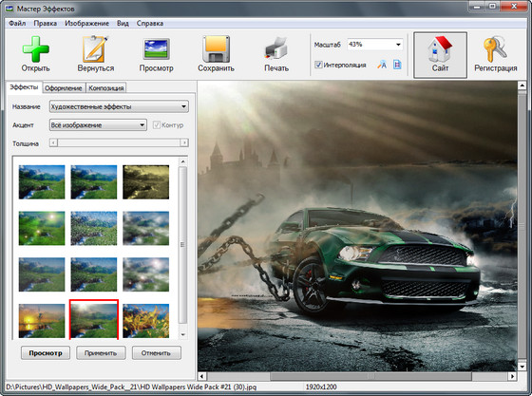Image resolution: width=532 pixels, height=396 pixels.
Task: Open the Изображение menu
Action: click(x=87, y=24)
